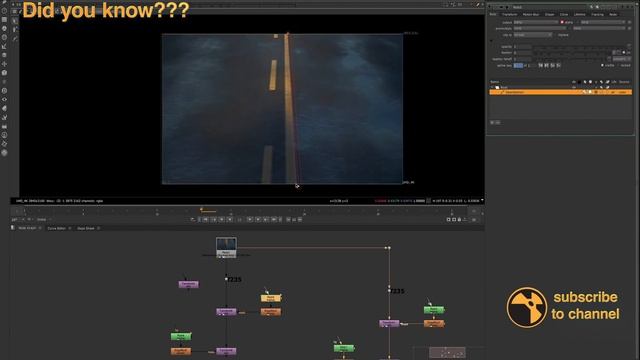This screenshot has height=360, width=640.
Task: Collapse the Roto properties panel arrow
Action: pyautogui.click(x=490, y=7)
